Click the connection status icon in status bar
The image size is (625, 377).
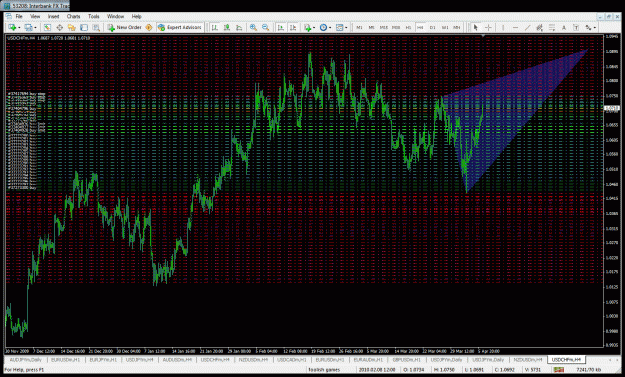coord(559,370)
